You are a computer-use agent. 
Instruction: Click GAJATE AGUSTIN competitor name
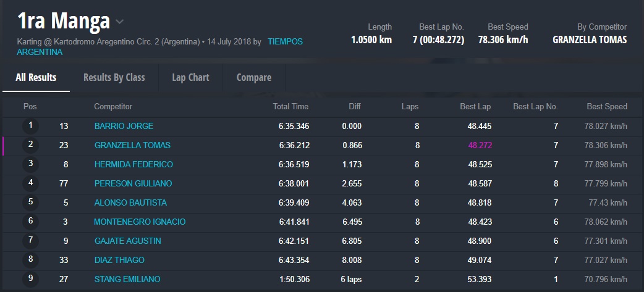coord(127,241)
